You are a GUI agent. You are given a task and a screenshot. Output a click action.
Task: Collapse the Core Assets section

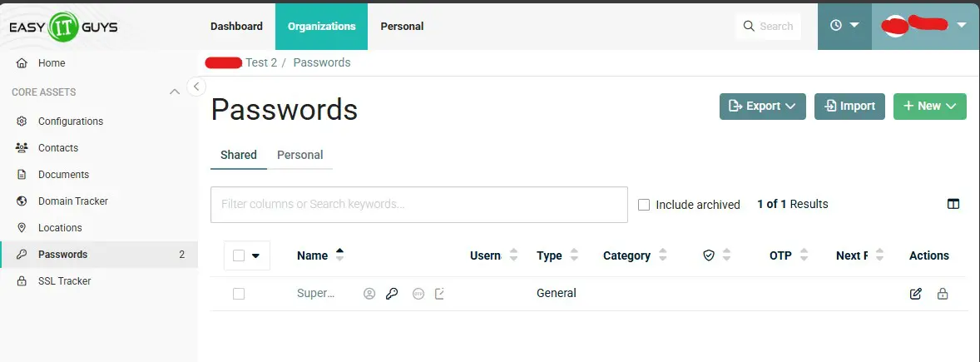click(175, 92)
